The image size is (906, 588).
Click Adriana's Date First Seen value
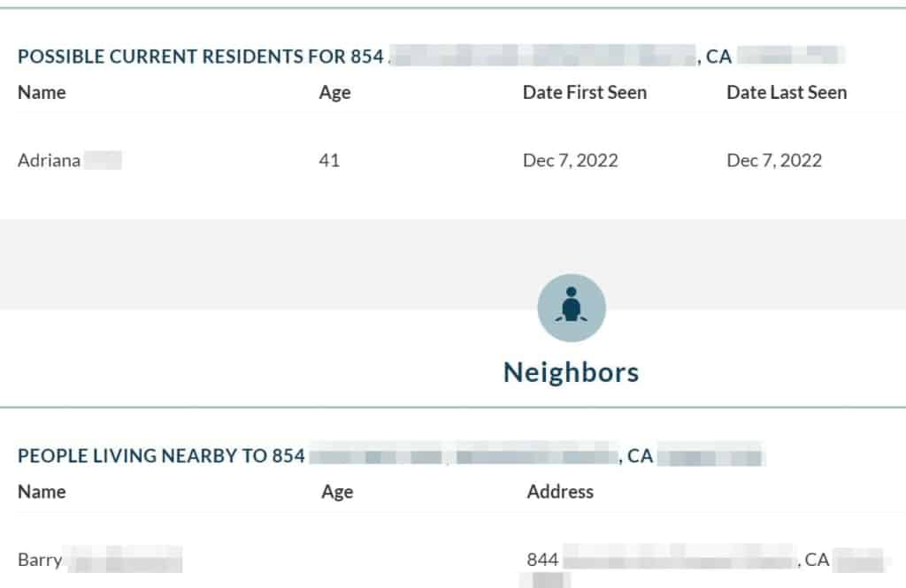(571, 160)
